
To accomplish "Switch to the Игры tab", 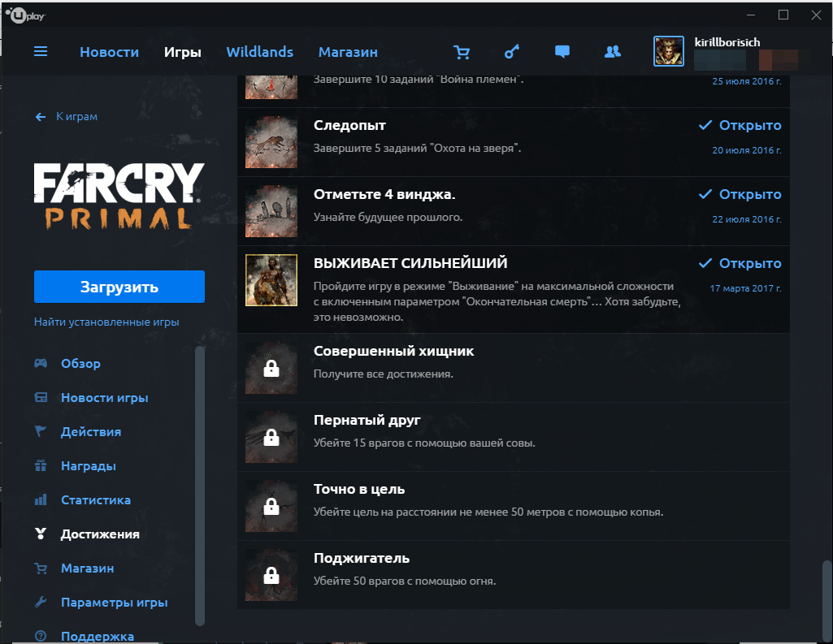I will pos(182,52).
